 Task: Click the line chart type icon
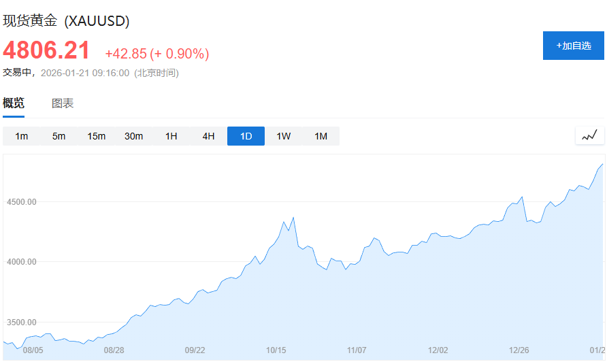pyautogui.click(x=589, y=135)
